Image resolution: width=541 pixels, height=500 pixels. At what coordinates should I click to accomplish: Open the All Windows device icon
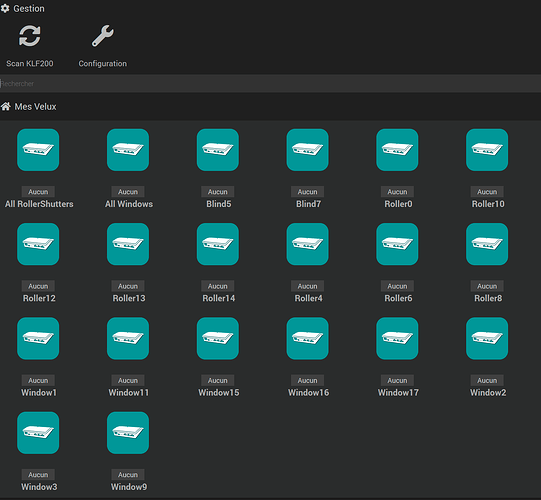coord(128,150)
